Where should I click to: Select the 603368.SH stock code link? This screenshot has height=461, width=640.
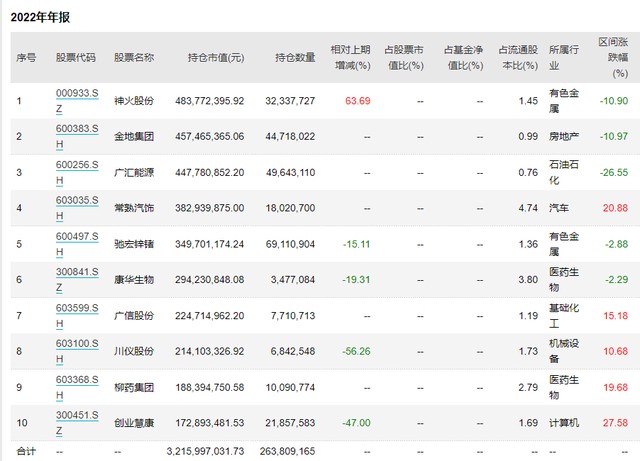[77, 381]
